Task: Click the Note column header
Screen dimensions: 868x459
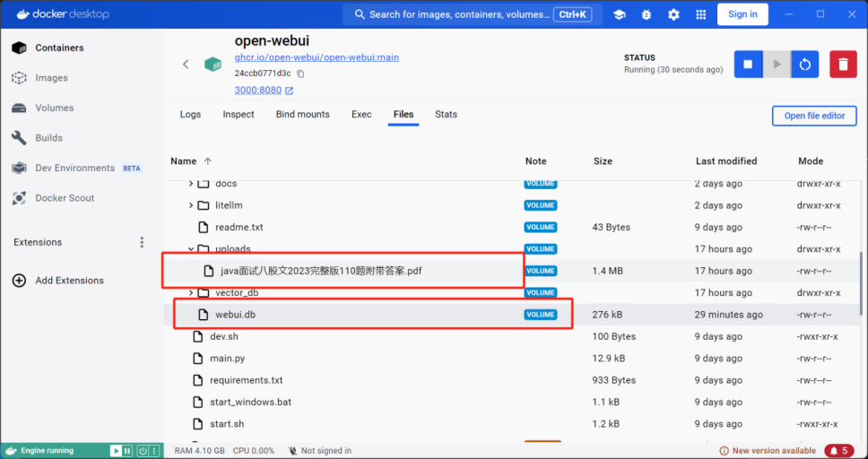Action: (x=536, y=161)
